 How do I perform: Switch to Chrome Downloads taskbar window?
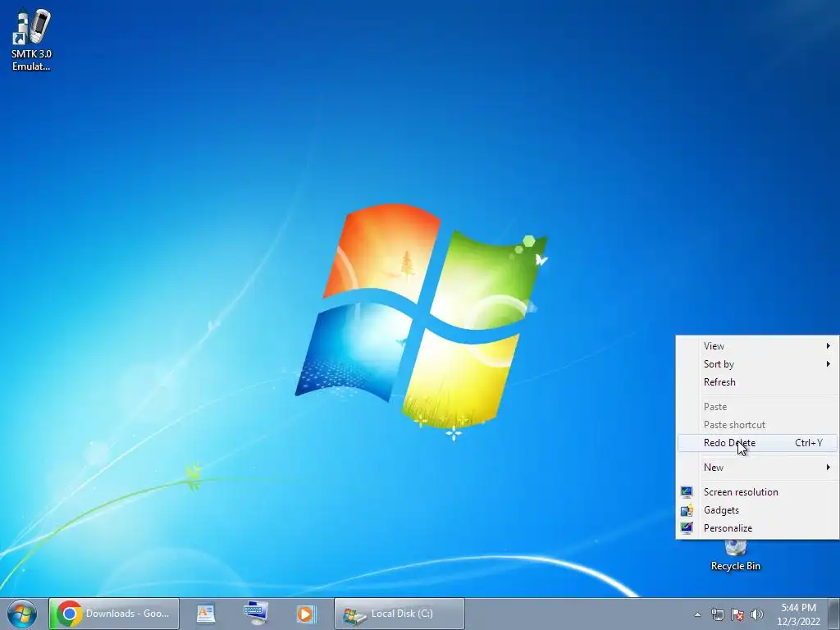pyautogui.click(x=114, y=614)
